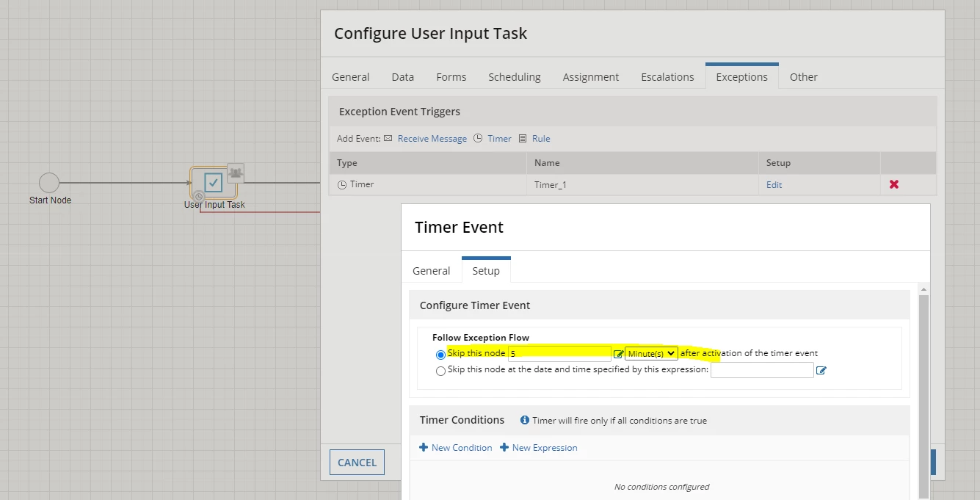980x500 pixels.
Task: Switch to the Timer Event General tab
Action: [432, 270]
